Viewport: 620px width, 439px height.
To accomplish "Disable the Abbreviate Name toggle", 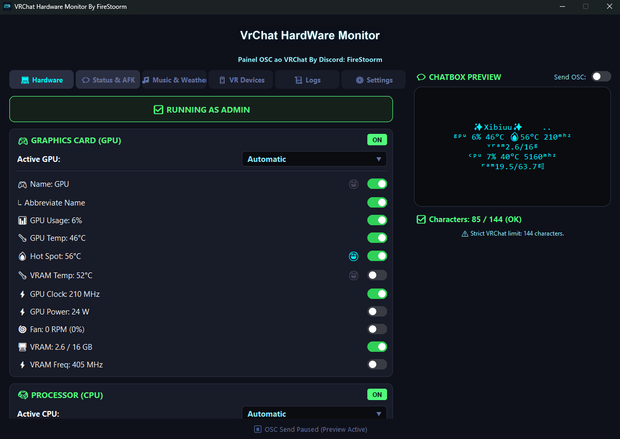I will [377, 202].
